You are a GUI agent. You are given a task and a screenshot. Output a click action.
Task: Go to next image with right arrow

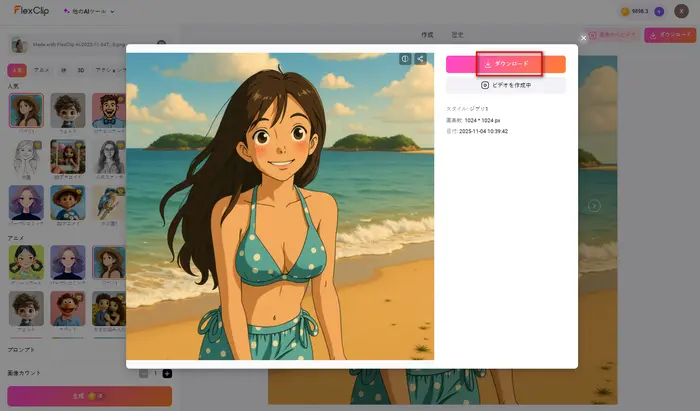pyautogui.click(x=594, y=206)
